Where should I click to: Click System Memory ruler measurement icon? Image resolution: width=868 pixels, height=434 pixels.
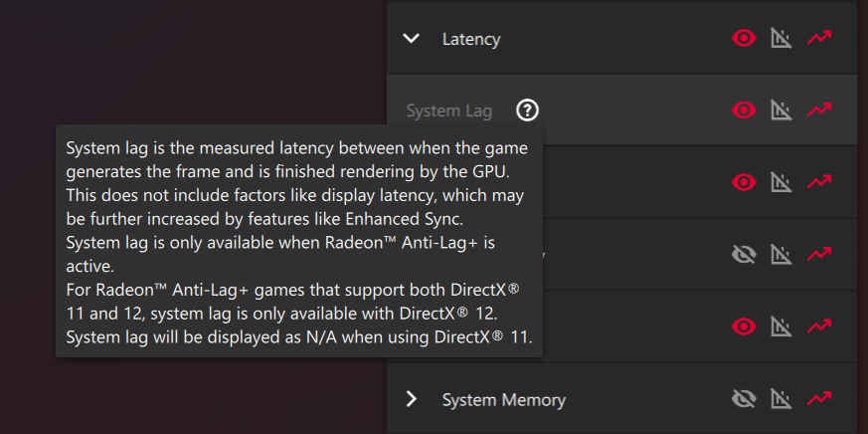click(781, 398)
